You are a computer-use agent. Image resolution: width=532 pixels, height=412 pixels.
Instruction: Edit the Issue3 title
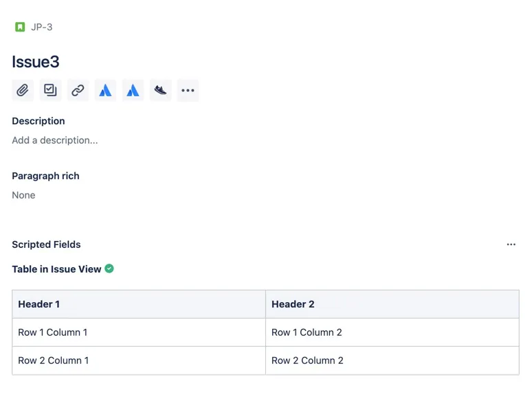pyautogui.click(x=36, y=62)
